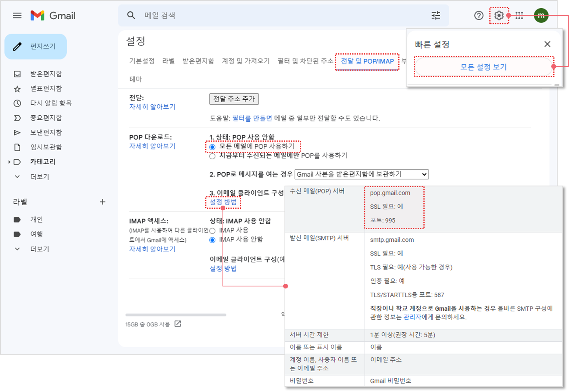569x392 pixels.
Task: Click 모든 설정 보기 button
Action: [483, 67]
